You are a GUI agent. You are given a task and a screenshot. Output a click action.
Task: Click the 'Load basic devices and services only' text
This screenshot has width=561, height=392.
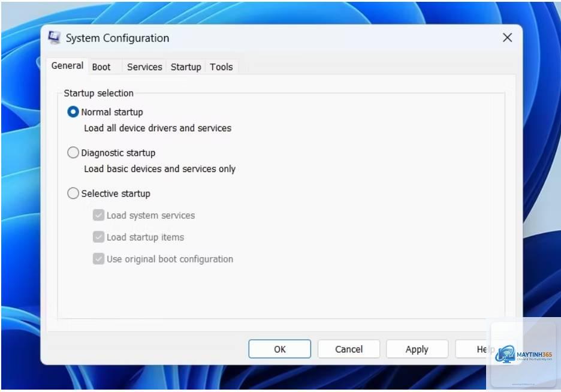[x=159, y=169]
